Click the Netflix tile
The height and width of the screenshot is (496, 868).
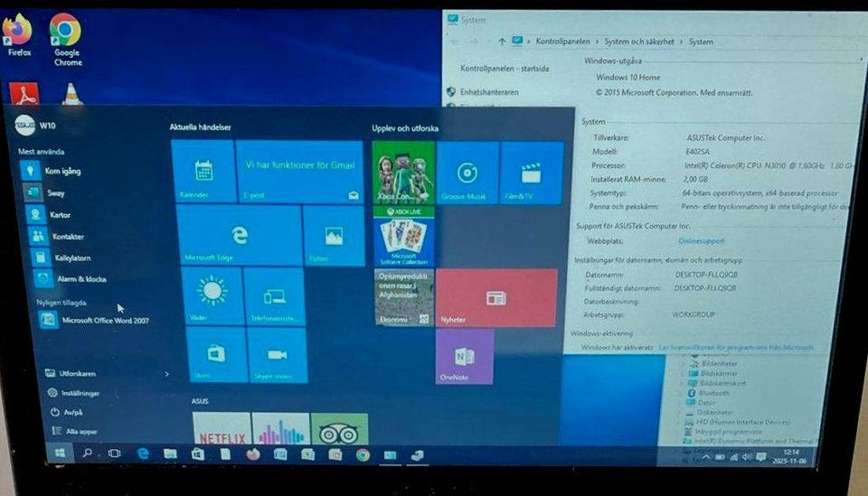tap(222, 431)
